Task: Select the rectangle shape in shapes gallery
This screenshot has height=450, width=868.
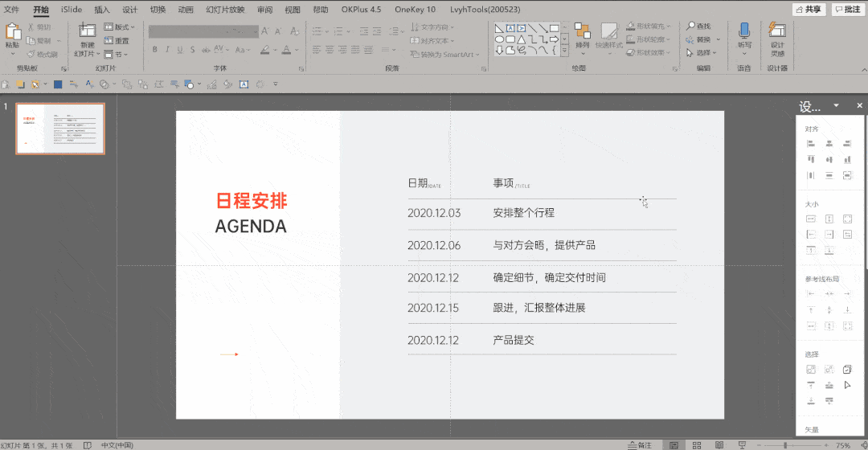Action: (x=554, y=28)
